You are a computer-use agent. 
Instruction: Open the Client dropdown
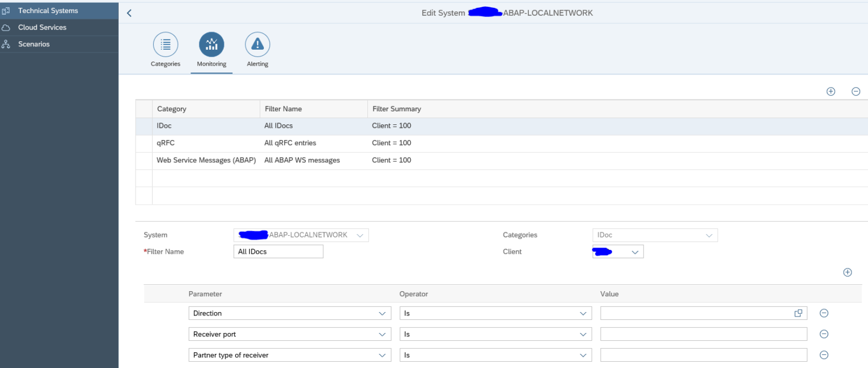(x=634, y=252)
